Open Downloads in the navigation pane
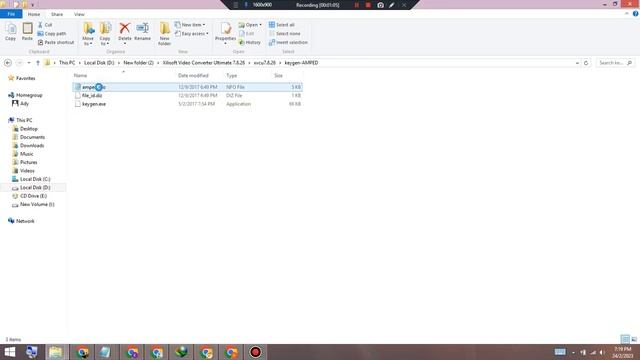The width and height of the screenshot is (640, 360). tap(32, 145)
